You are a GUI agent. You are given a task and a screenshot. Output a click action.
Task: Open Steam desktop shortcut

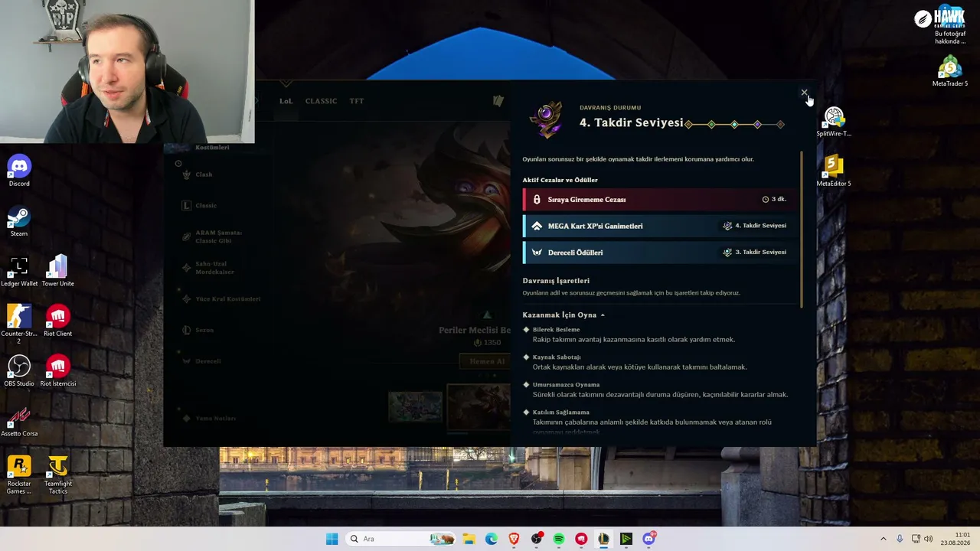pos(19,221)
